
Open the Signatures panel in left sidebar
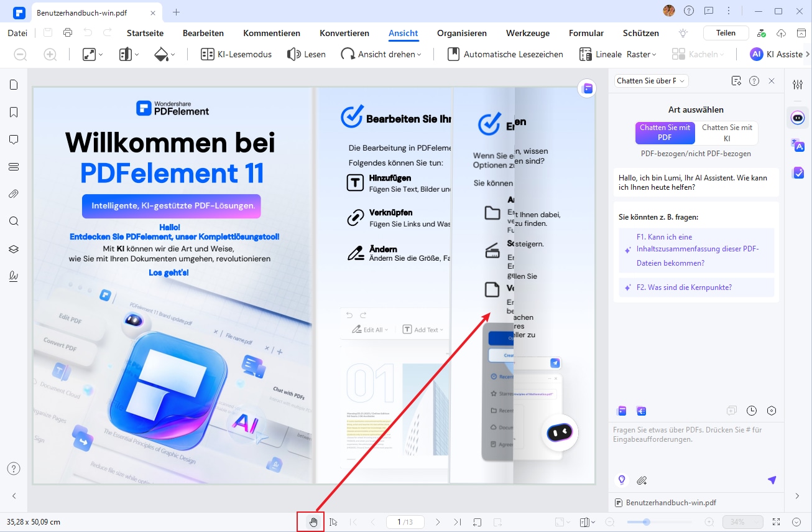14,276
